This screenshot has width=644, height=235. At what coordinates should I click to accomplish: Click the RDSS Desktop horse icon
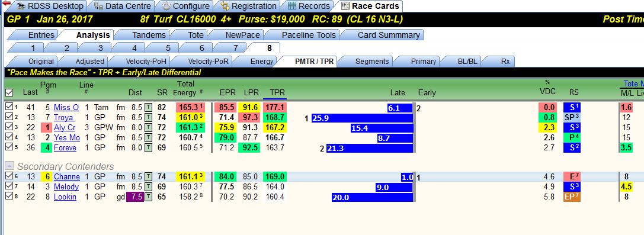[x=21, y=6]
